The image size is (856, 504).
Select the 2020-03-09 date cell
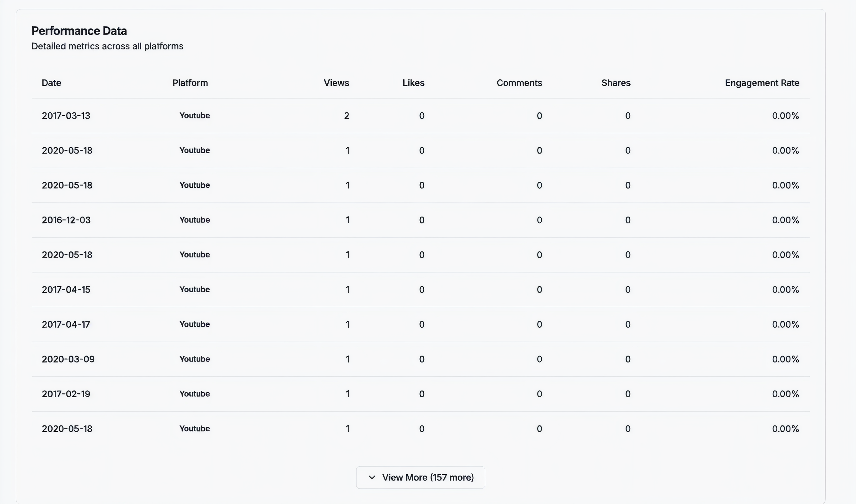pos(68,359)
